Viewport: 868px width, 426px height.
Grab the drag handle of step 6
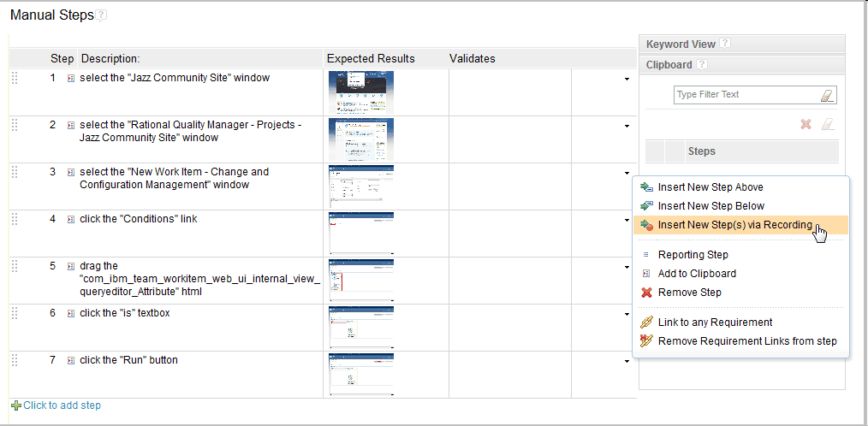[x=15, y=313]
